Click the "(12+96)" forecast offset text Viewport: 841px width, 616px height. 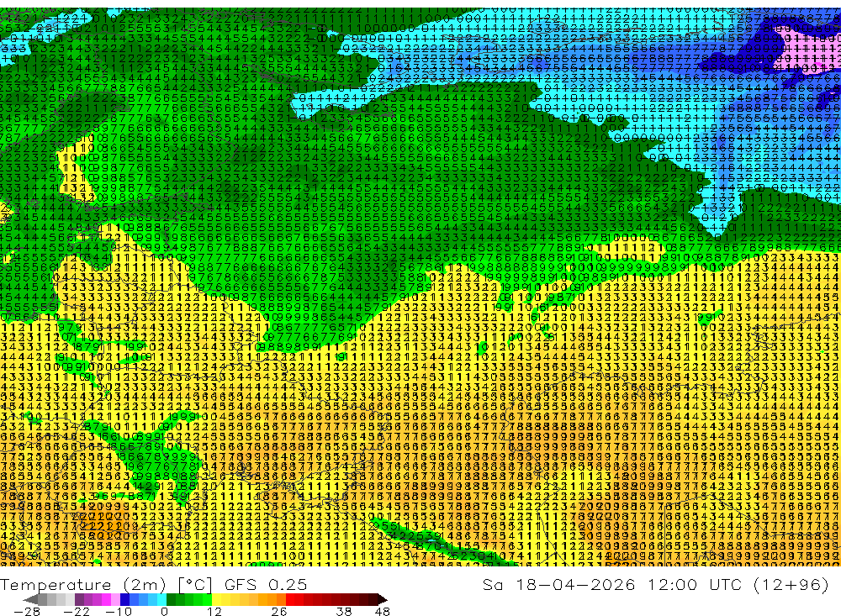point(791,584)
